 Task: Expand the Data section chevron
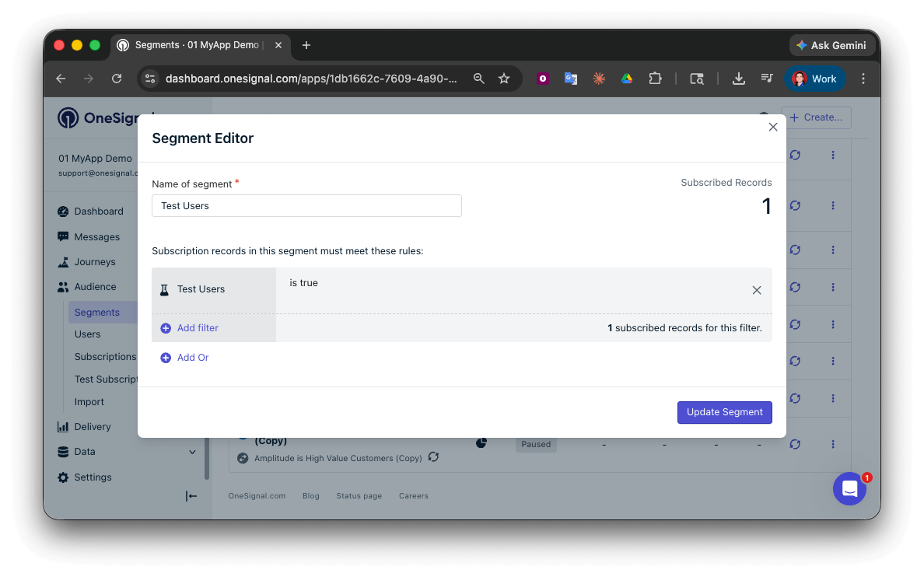[192, 452]
